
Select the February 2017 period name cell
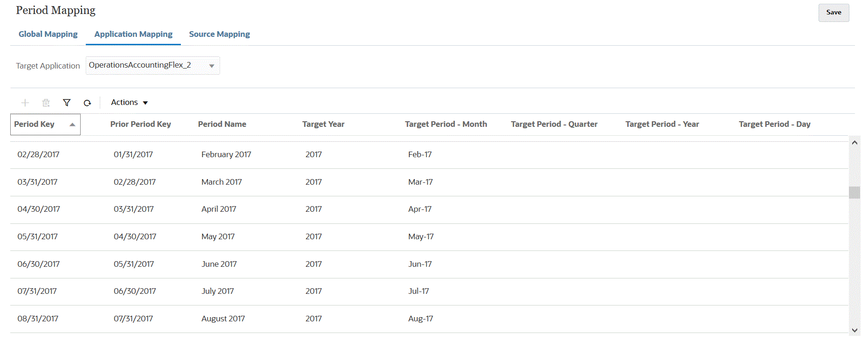coord(226,154)
